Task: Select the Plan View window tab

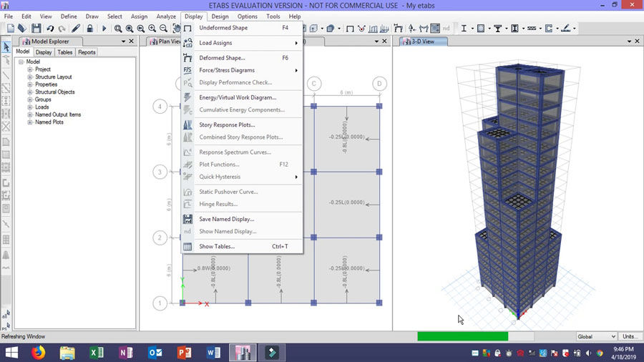Action: (165, 41)
